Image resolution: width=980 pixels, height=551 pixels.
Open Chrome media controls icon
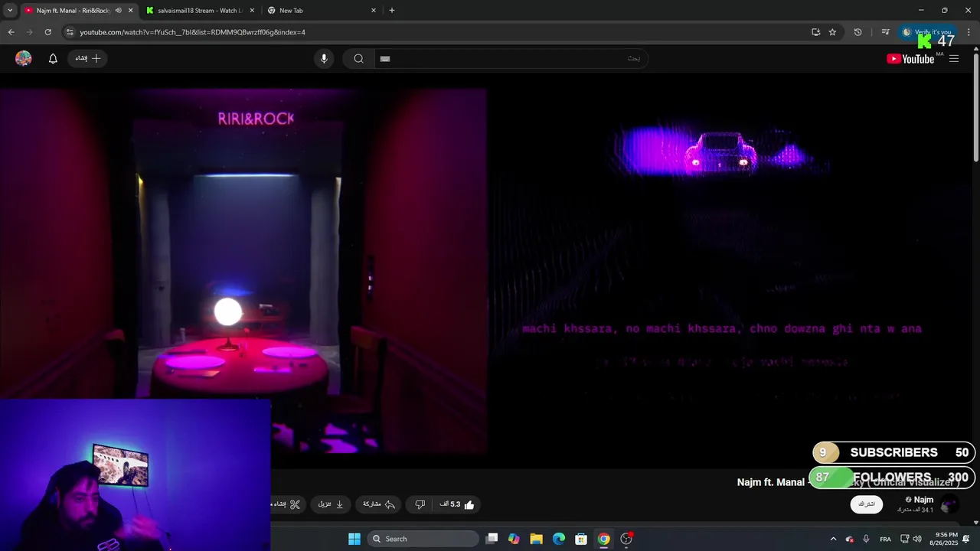coord(885,32)
